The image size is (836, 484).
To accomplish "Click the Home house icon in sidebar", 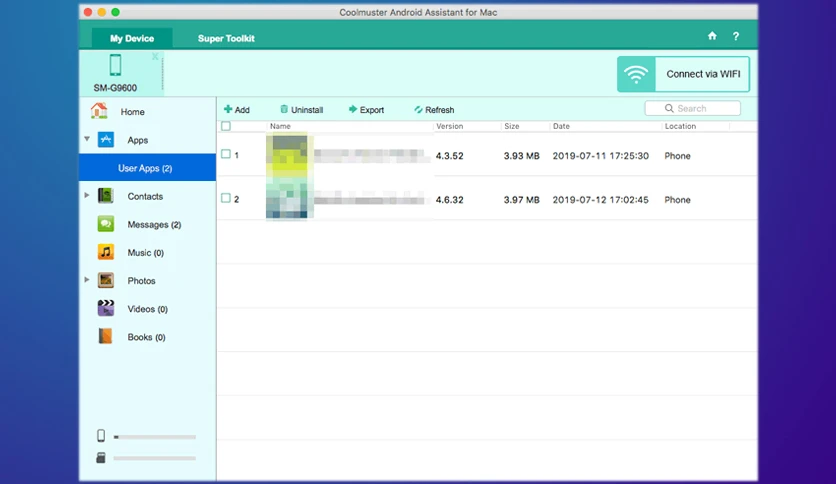I will [99, 111].
